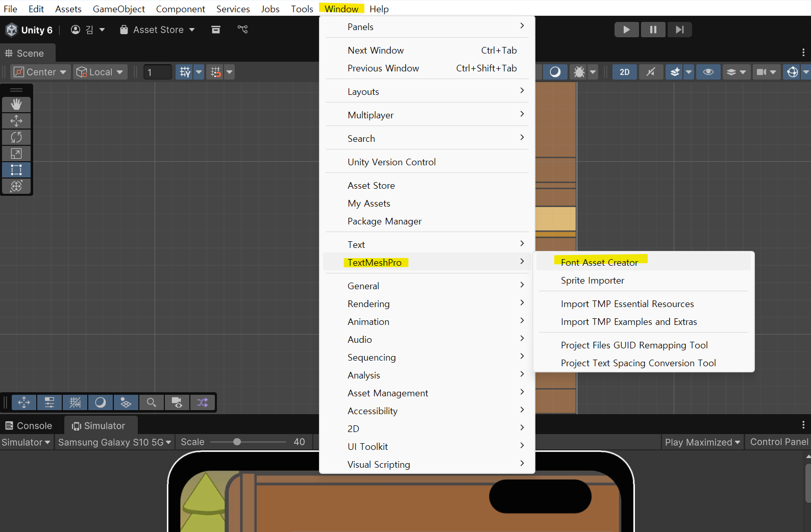Toggle scene lighting draw mode circle

[x=555, y=72]
